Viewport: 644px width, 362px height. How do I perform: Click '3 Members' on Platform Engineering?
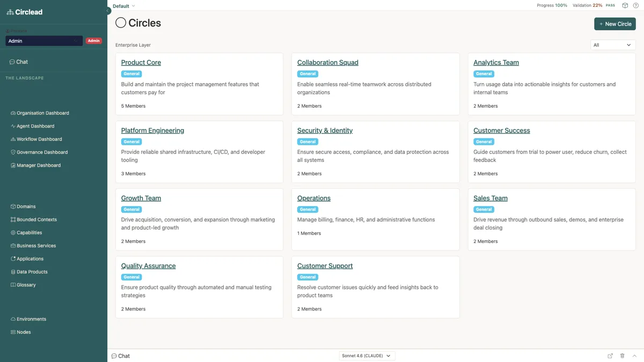coord(133,174)
